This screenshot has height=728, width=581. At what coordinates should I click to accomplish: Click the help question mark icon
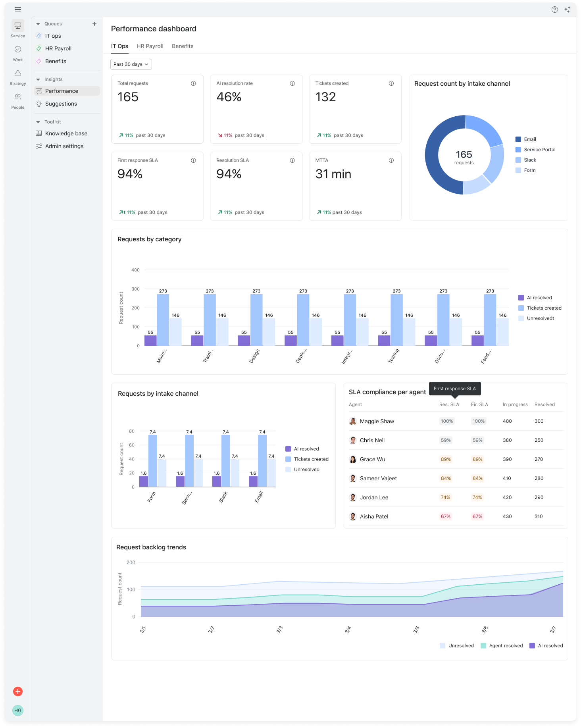click(x=555, y=10)
